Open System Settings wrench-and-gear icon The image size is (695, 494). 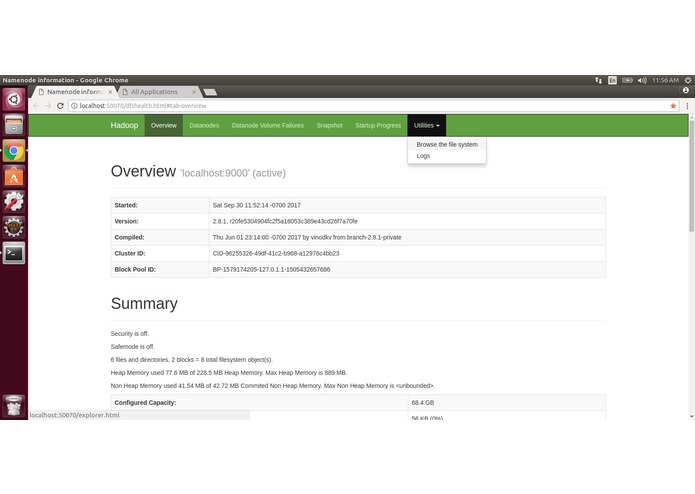pos(14,202)
